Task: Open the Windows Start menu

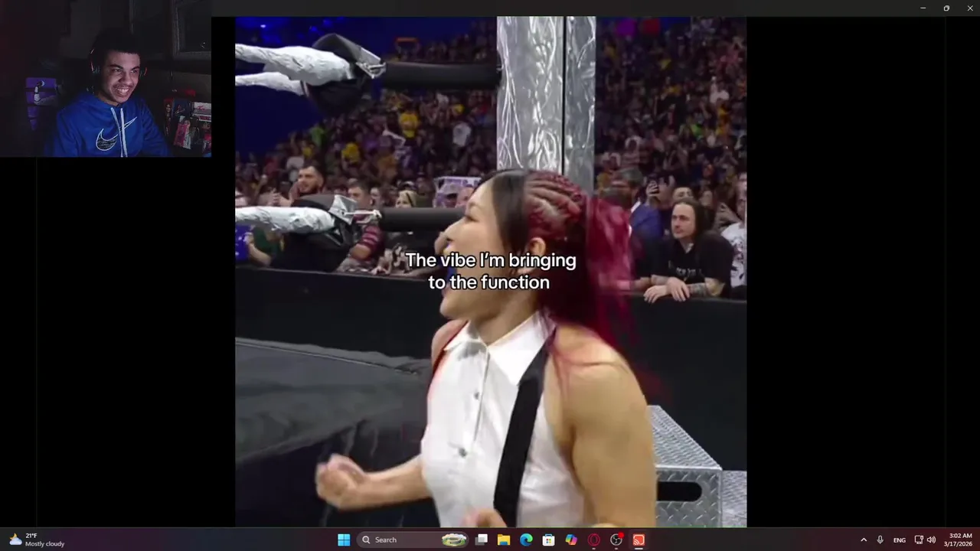Action: 344,540
